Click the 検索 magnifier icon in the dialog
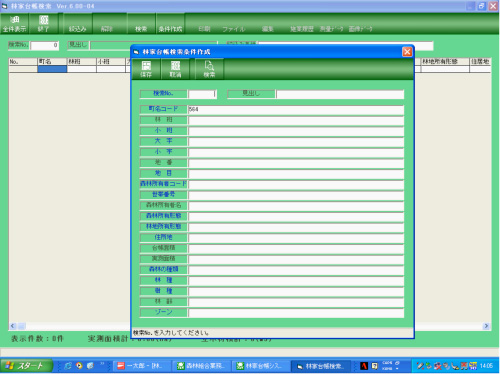 coord(209,69)
